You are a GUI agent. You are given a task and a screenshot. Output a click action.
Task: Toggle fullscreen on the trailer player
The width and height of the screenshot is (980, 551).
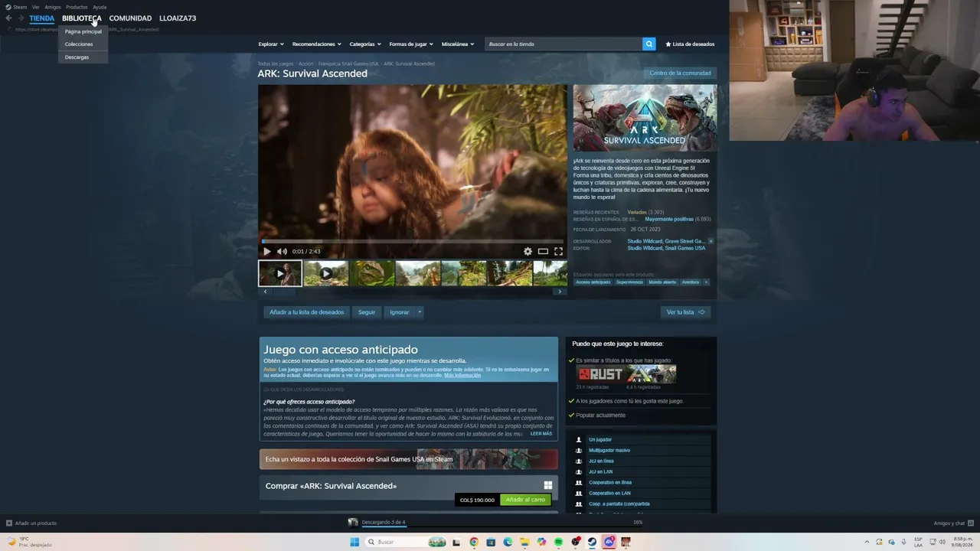[558, 251]
